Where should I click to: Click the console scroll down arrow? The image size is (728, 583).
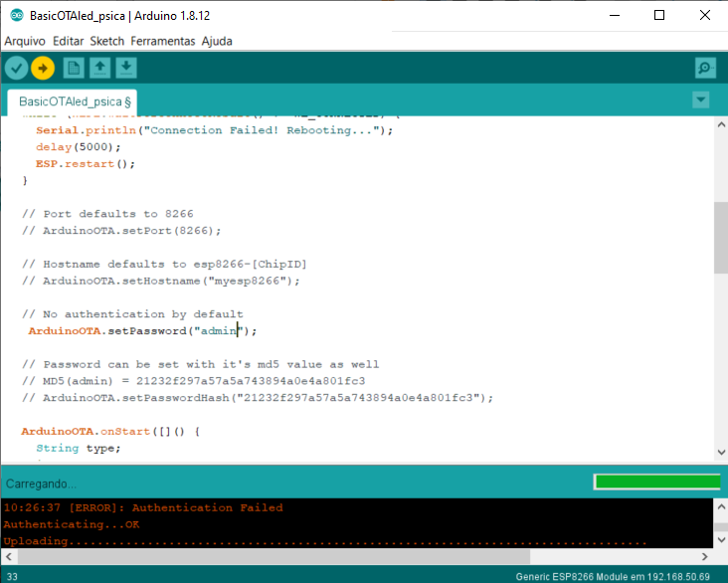click(721, 540)
